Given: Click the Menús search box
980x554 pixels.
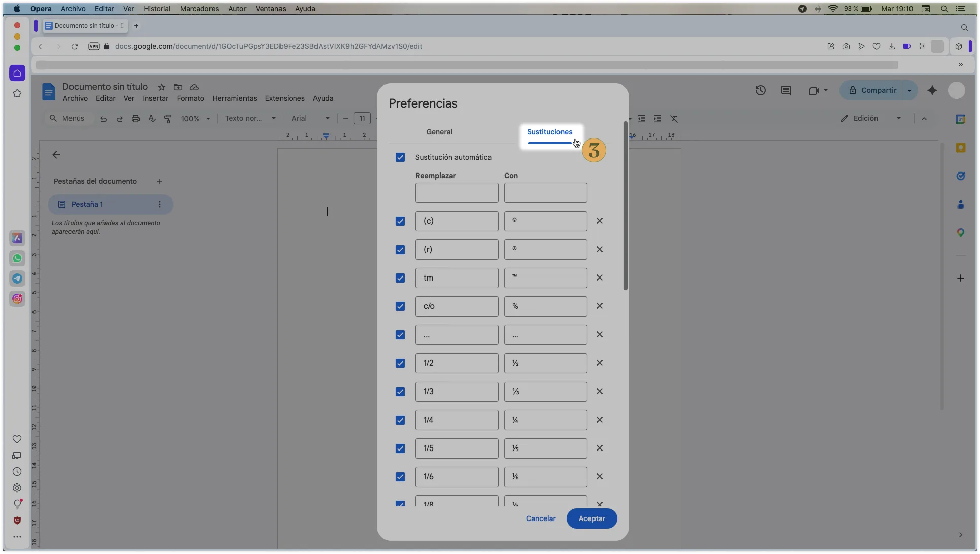Looking at the screenshot, I should [68, 118].
